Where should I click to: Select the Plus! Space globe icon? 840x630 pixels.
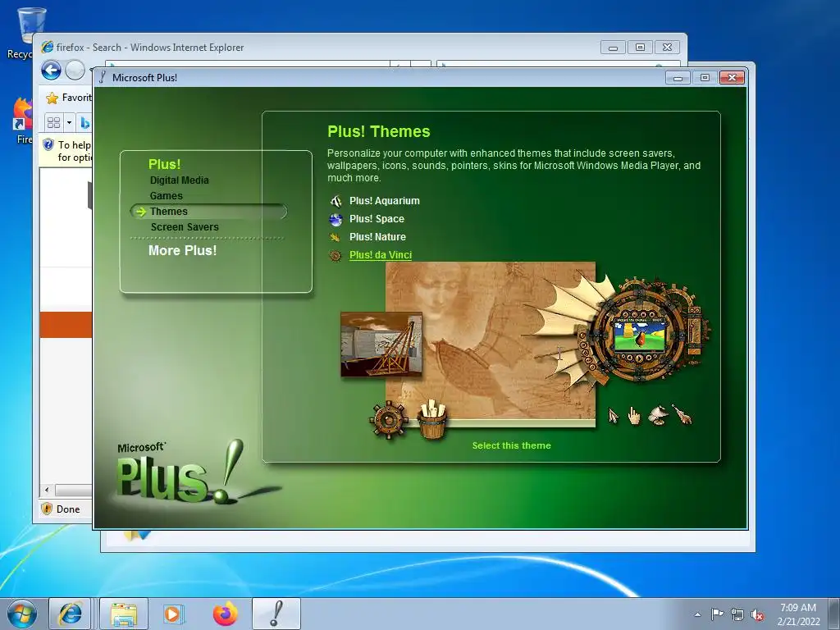336,219
